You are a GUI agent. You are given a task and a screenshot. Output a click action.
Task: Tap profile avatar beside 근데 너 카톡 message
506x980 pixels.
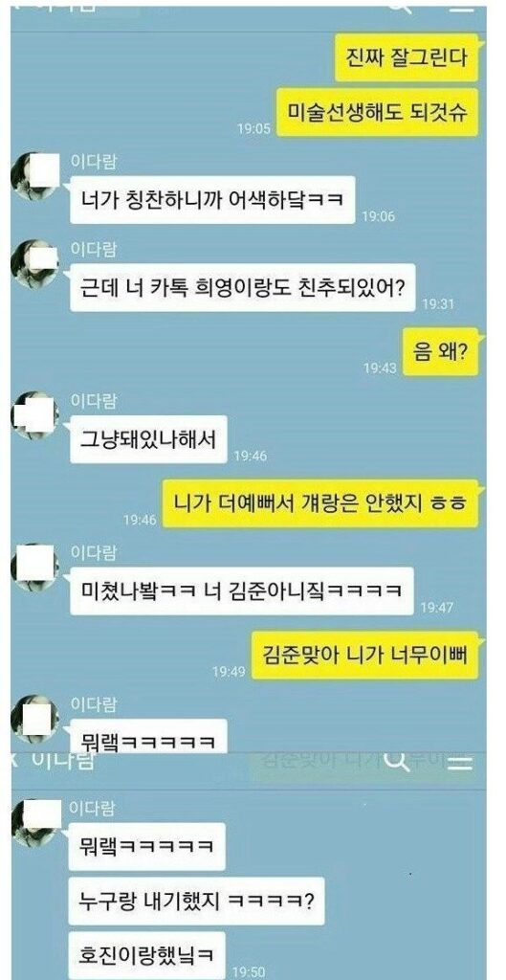click(35, 263)
